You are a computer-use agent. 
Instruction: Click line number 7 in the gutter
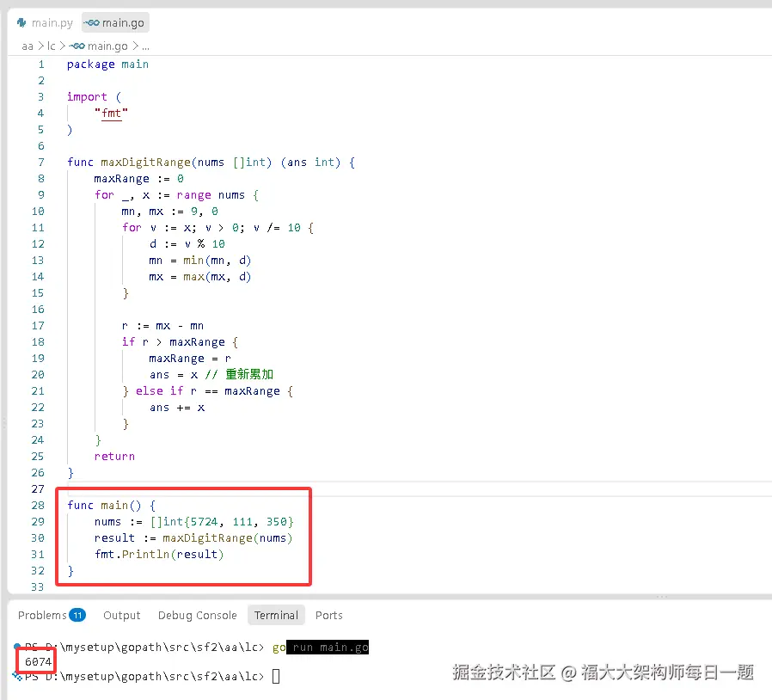(41, 162)
